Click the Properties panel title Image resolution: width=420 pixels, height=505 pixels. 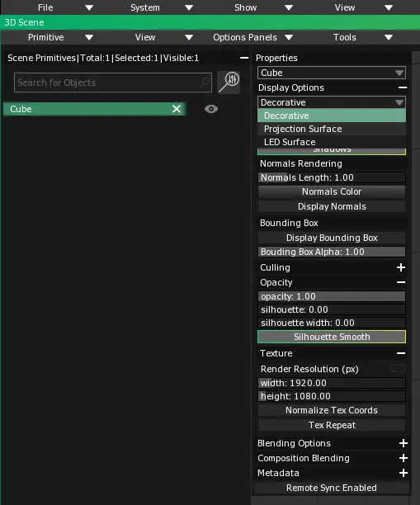pos(276,58)
